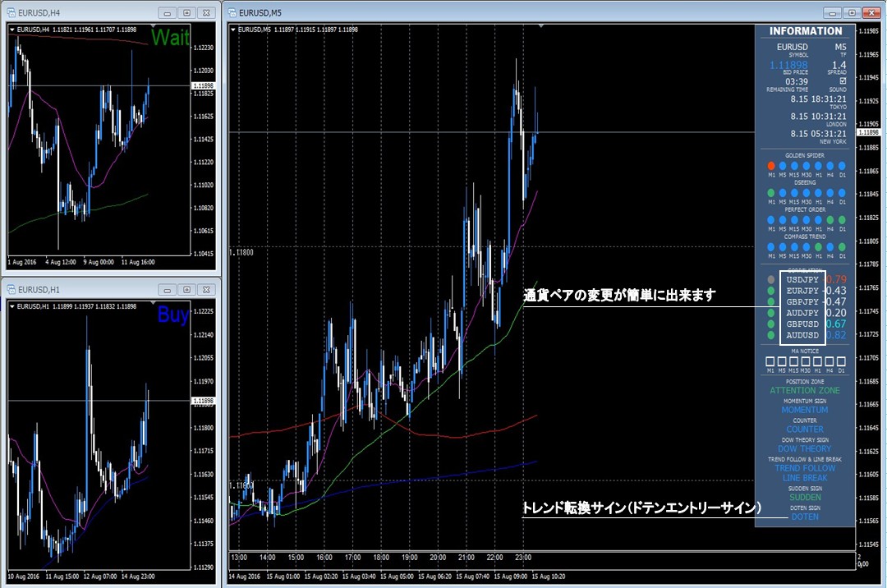887x588 pixels.
Task: Click the Perfect Order M1 indicator dot
Action: [x=771, y=220]
